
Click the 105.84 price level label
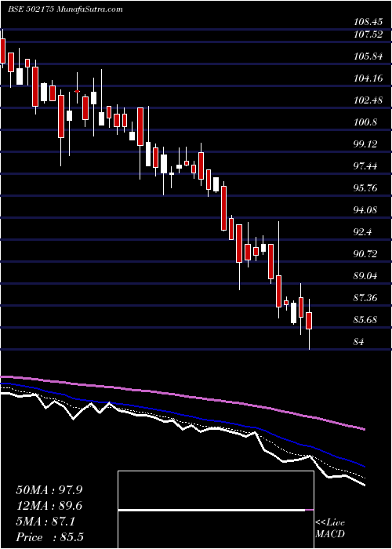pyautogui.click(x=368, y=56)
